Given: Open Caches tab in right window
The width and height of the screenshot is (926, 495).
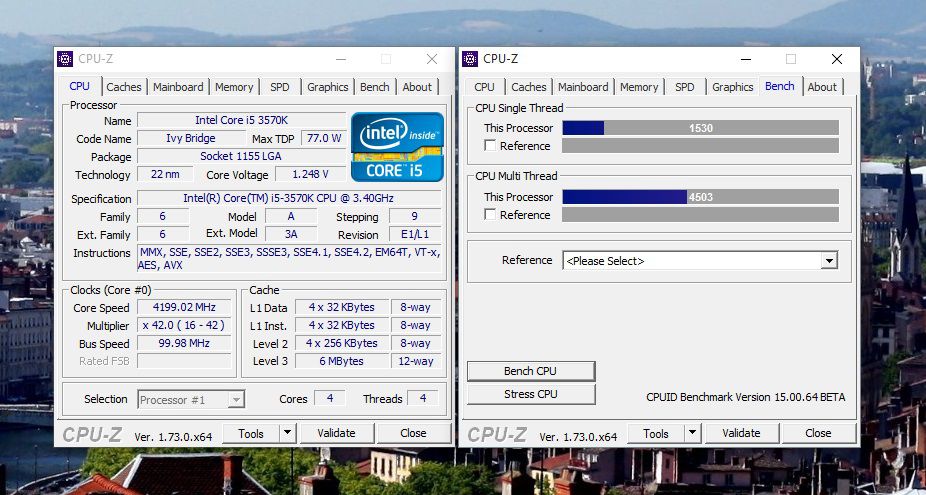Looking at the screenshot, I should coord(529,87).
